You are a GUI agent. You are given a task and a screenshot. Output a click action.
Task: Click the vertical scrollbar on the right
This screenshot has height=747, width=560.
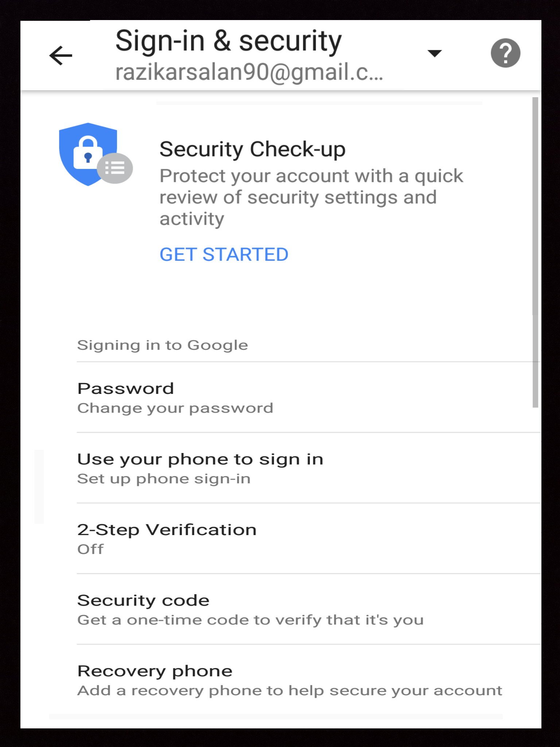pos(535,252)
